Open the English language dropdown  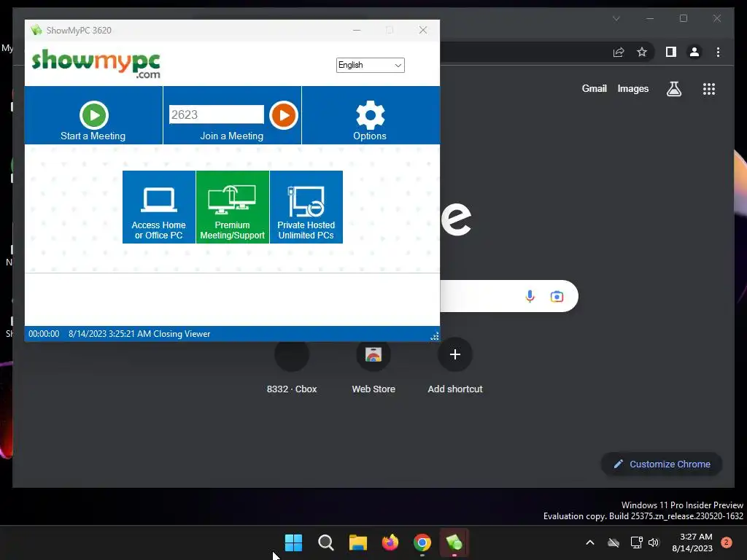(x=370, y=65)
